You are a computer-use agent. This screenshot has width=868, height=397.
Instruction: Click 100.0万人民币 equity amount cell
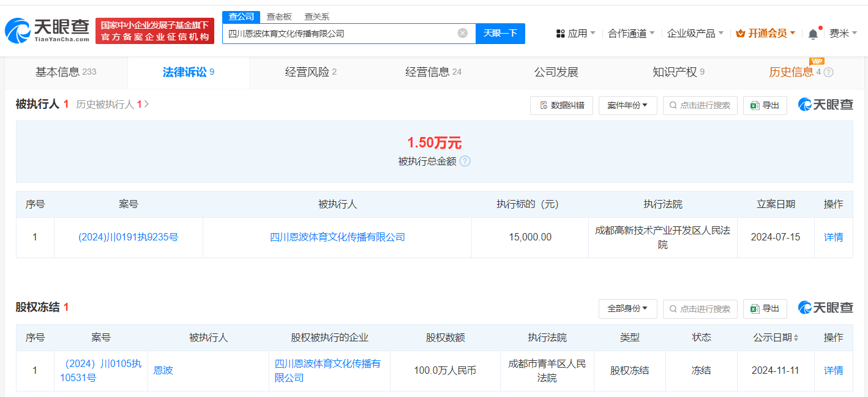[445, 371]
